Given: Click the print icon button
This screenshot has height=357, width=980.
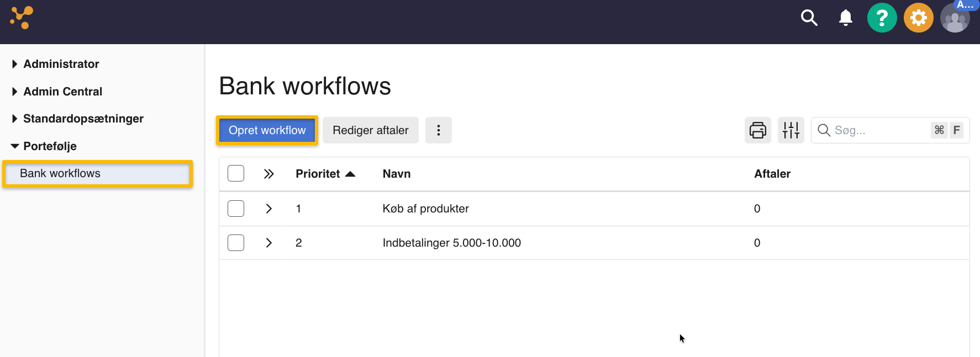Looking at the screenshot, I should tap(757, 130).
